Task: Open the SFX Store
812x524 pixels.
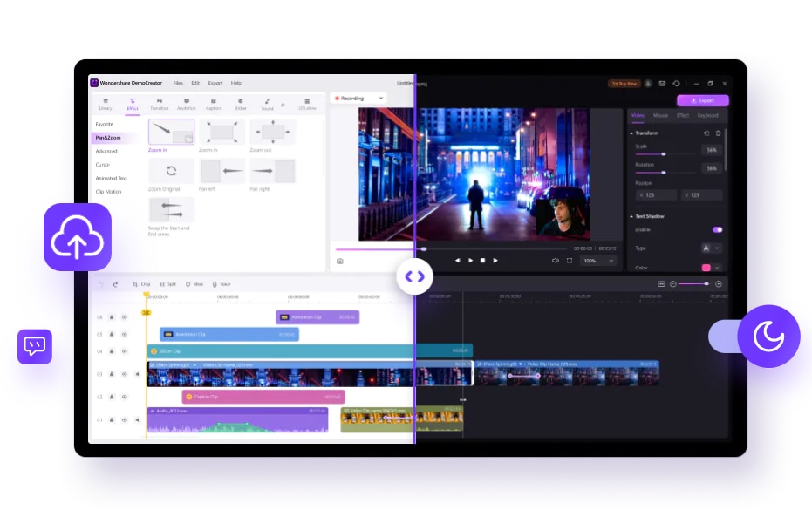Action: 306,104
